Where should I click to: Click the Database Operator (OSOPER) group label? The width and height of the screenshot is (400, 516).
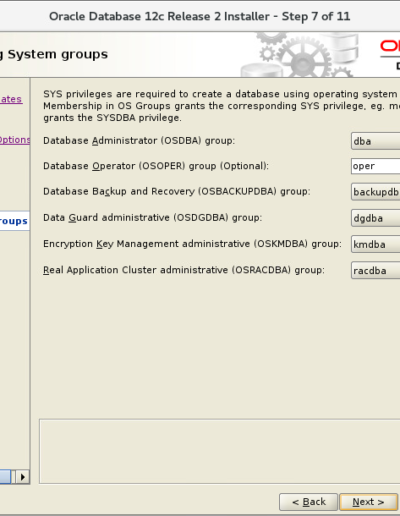(156, 166)
